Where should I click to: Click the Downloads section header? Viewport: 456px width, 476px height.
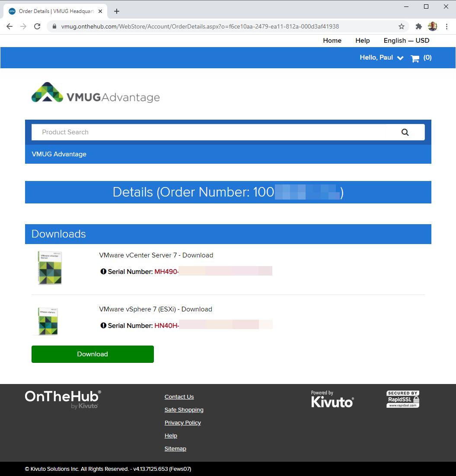point(228,234)
